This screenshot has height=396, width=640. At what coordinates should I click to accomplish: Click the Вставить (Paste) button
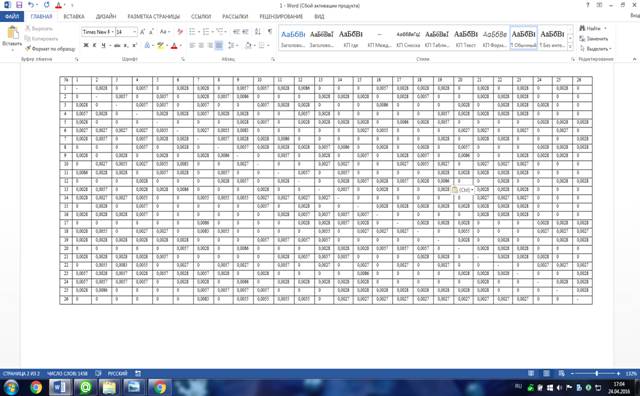[12, 37]
